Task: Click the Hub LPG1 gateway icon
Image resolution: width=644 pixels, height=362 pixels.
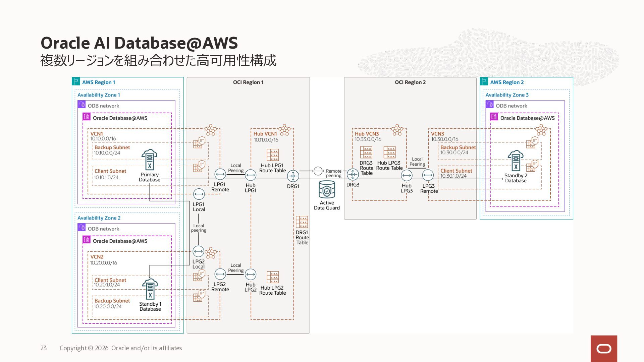Action: 251,175
